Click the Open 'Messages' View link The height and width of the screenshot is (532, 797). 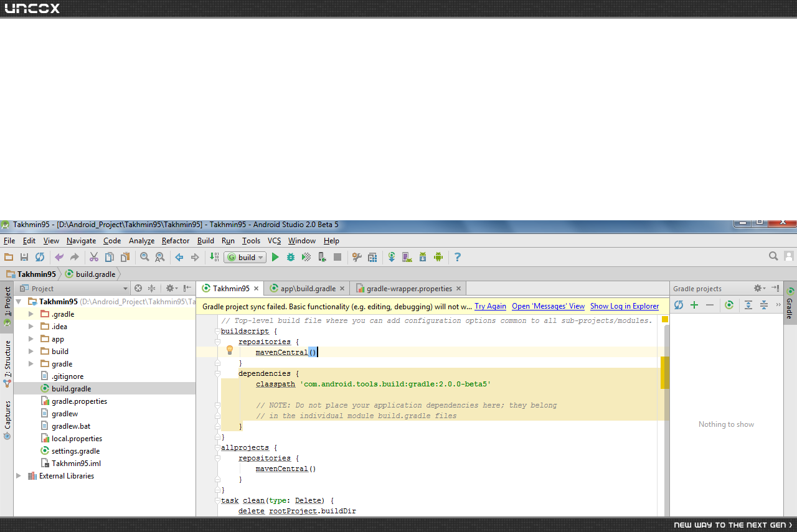(x=549, y=306)
